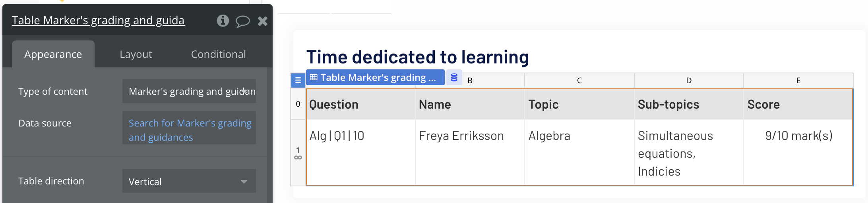868x203 pixels.
Task: Click the blue table menu hamburger icon
Action: click(298, 80)
